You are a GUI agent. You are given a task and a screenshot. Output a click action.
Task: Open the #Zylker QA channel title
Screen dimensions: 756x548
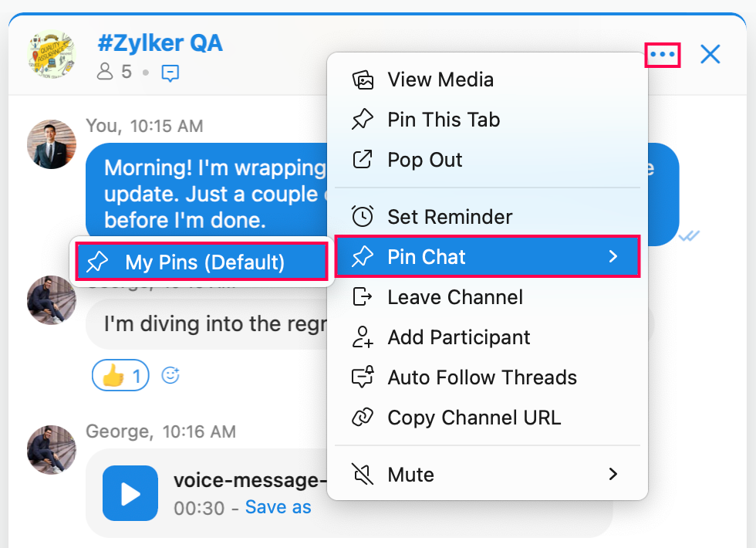click(160, 42)
